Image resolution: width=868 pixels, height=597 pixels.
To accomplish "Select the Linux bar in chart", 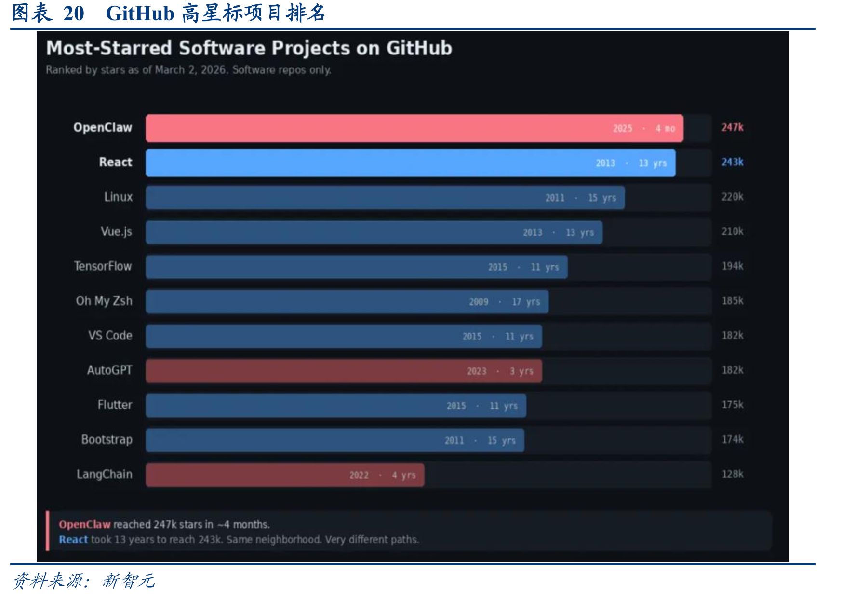I will pyautogui.click(x=385, y=198).
